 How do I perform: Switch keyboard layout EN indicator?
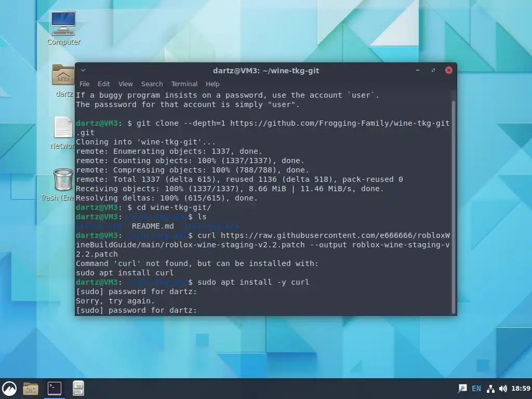click(476, 389)
